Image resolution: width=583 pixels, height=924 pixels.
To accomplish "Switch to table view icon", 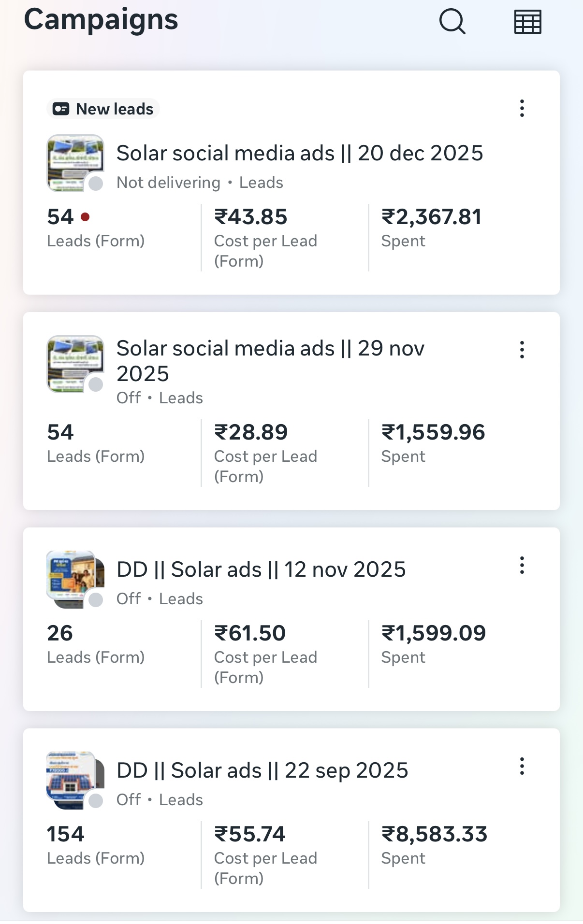I will pos(527,22).
